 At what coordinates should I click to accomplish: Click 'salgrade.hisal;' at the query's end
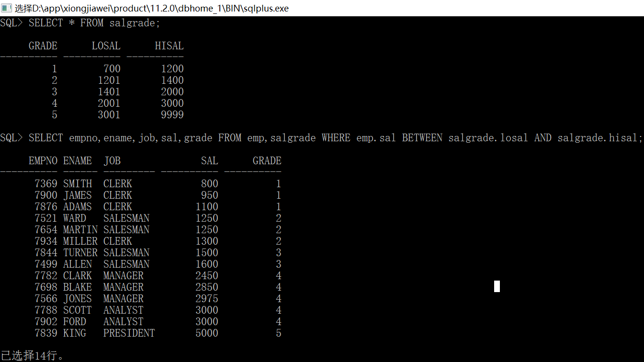point(600,138)
